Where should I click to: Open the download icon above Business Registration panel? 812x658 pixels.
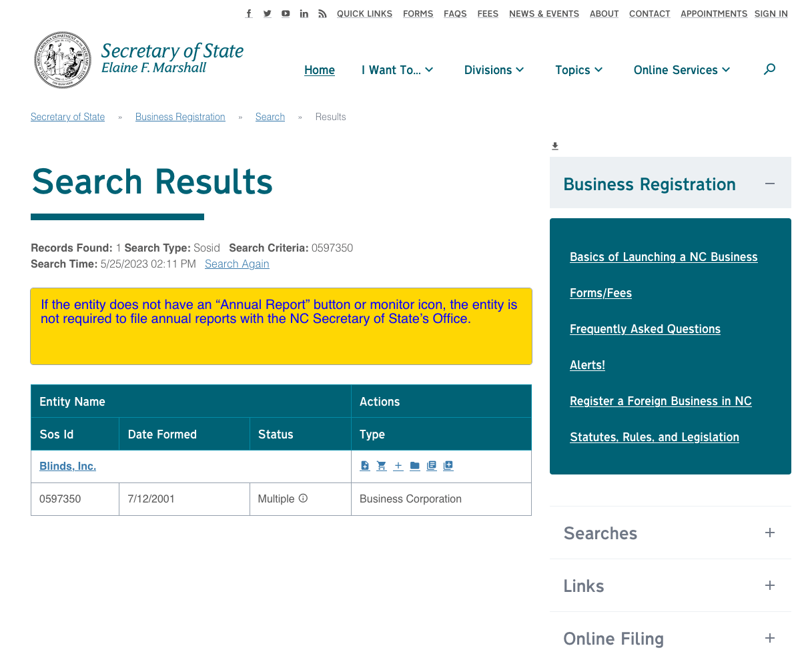tap(554, 145)
